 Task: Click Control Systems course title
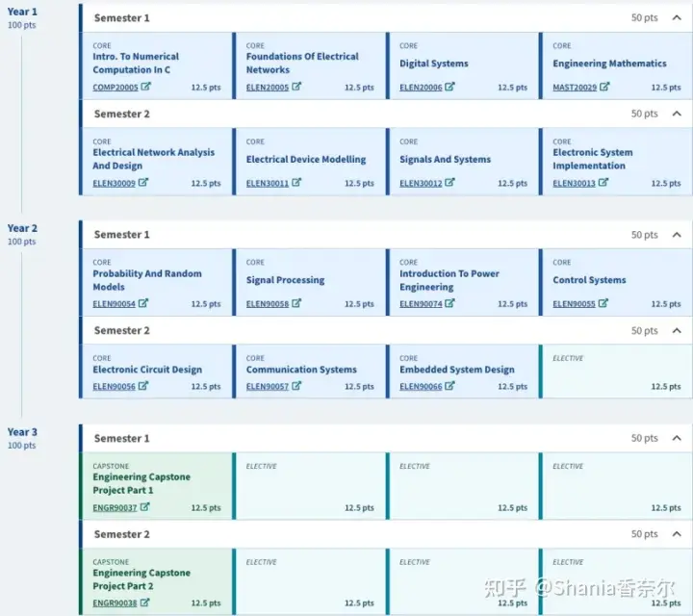589,280
